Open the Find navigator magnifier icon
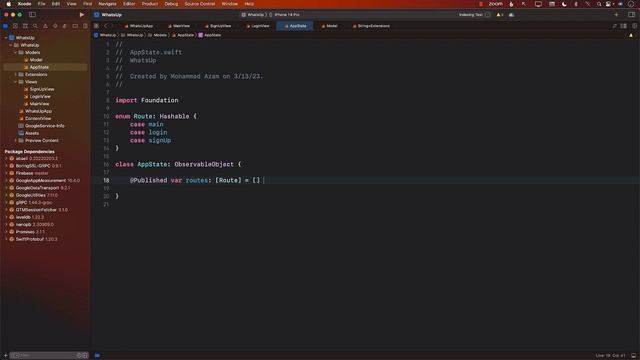 (x=35, y=26)
